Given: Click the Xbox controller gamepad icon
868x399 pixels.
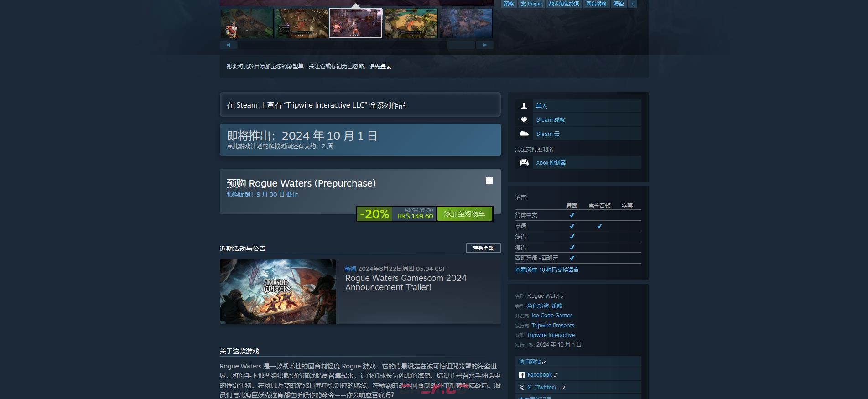Looking at the screenshot, I should click(x=524, y=162).
